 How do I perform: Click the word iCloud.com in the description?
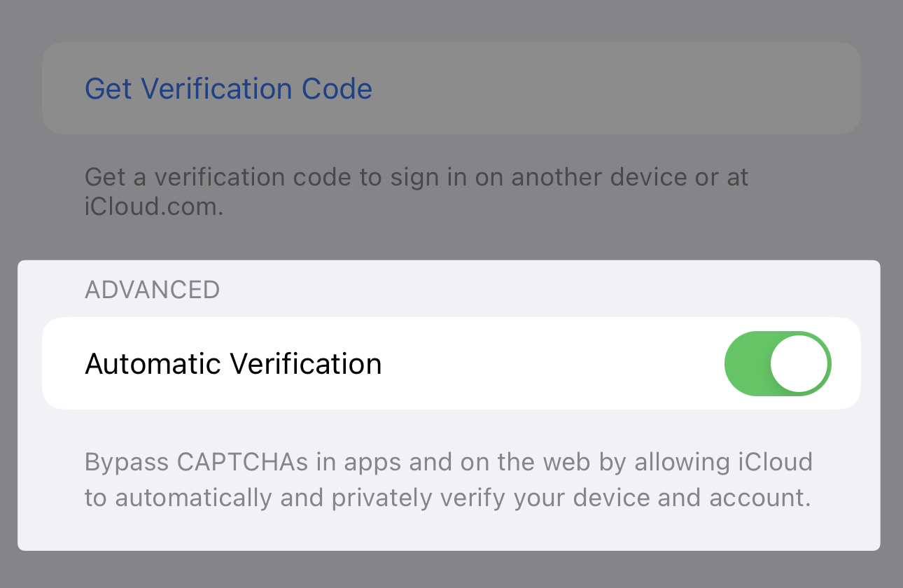153,207
